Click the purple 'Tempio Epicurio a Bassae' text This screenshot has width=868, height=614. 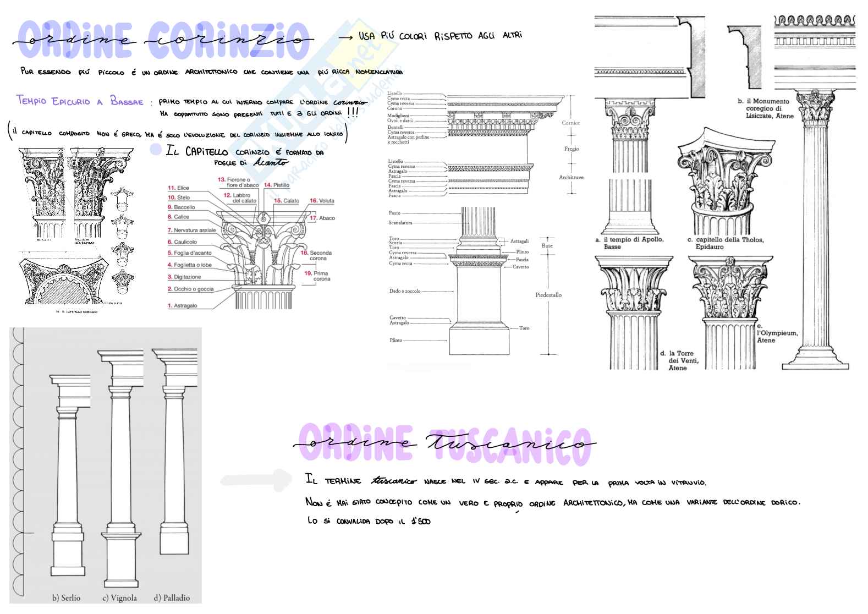pyautogui.click(x=80, y=101)
